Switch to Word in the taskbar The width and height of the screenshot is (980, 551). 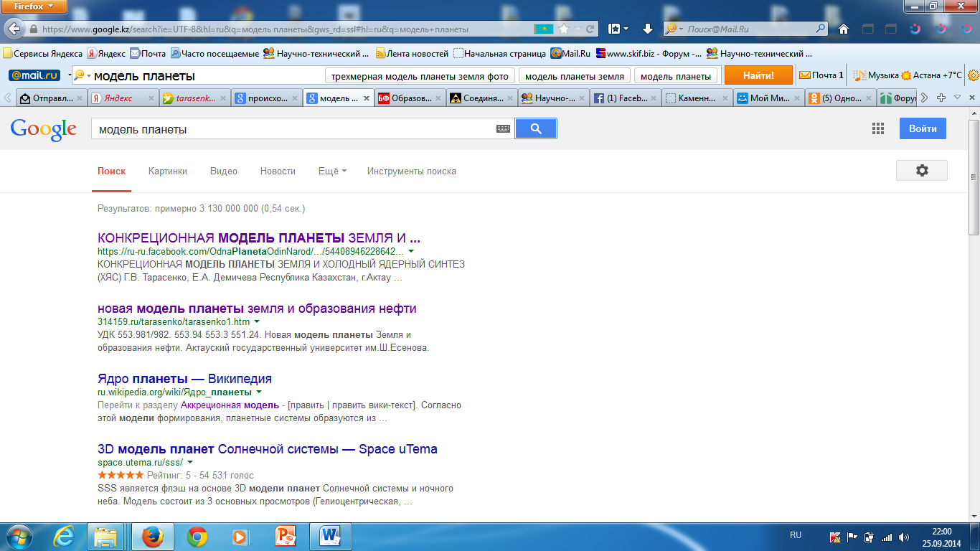331,536
